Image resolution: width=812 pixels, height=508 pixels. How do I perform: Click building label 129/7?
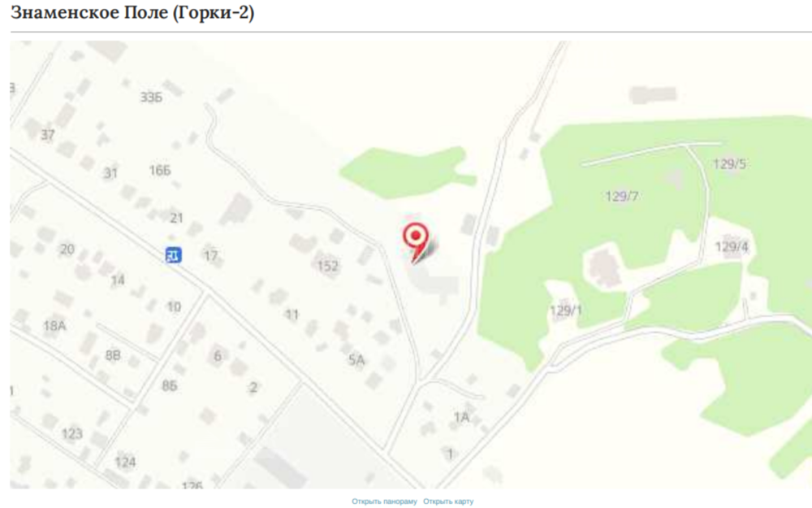[622, 197]
